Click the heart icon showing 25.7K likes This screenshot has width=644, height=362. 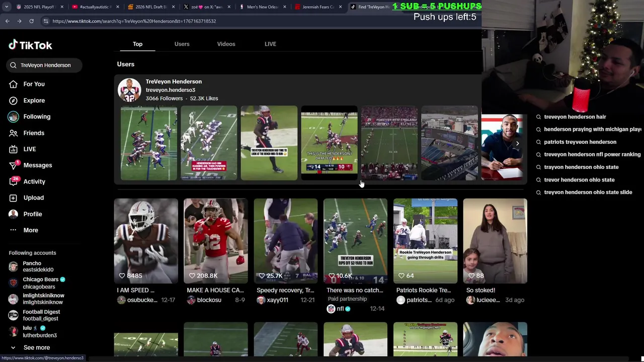click(262, 276)
